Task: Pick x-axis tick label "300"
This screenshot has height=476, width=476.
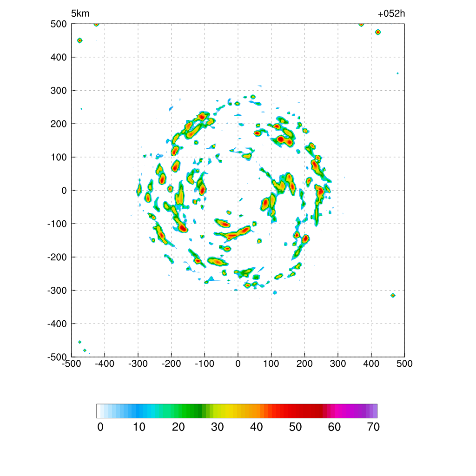Action: 338,364
